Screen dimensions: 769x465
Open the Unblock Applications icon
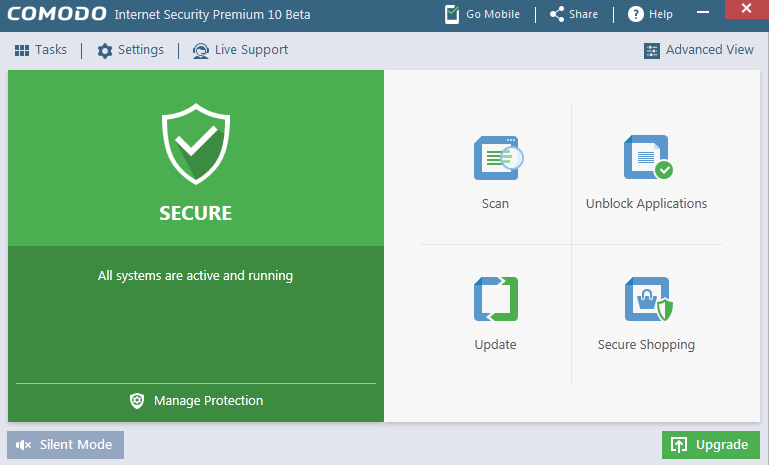tap(648, 157)
